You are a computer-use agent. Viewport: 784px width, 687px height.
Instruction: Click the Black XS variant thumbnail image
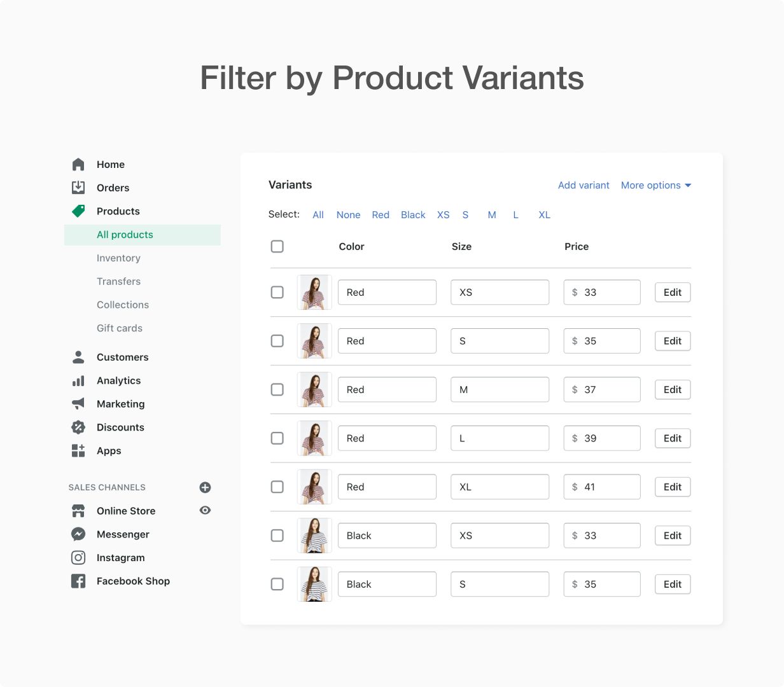[x=314, y=536]
